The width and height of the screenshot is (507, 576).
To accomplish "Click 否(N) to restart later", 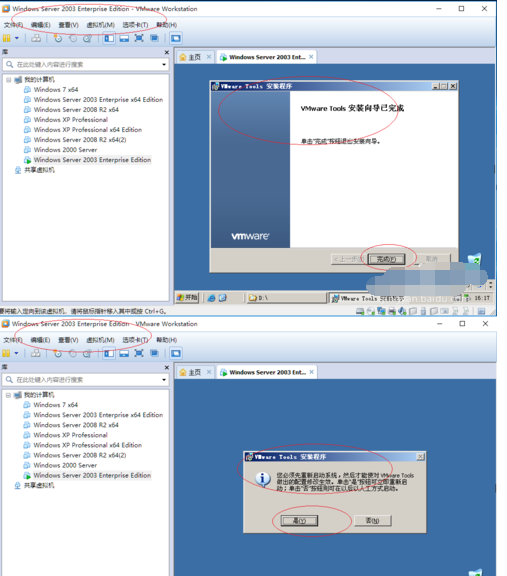I will (x=373, y=521).
